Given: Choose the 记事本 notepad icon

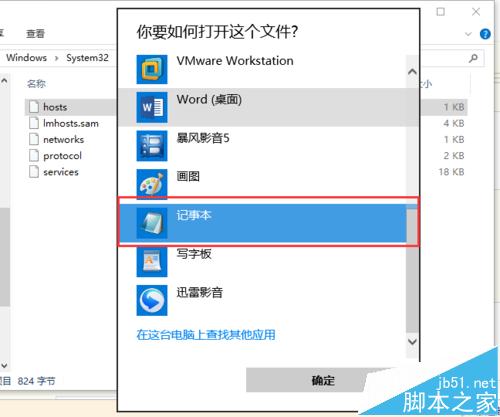Looking at the screenshot, I should [x=152, y=223].
